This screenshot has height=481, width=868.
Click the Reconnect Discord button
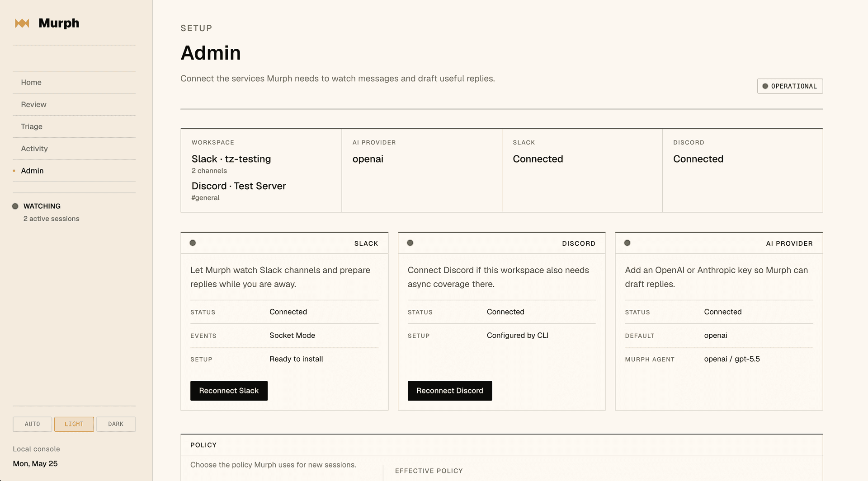450,391
